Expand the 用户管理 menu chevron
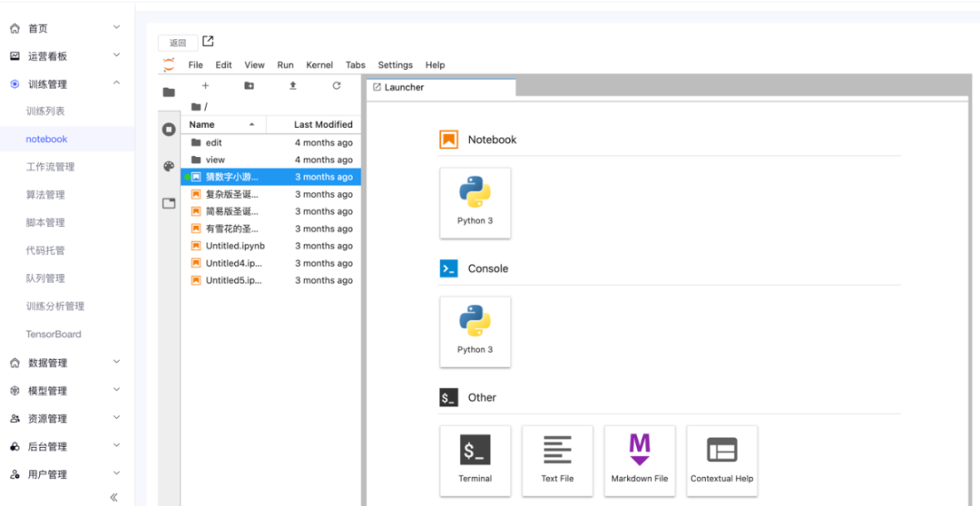Screen dimensions: 980x506 coord(116,472)
